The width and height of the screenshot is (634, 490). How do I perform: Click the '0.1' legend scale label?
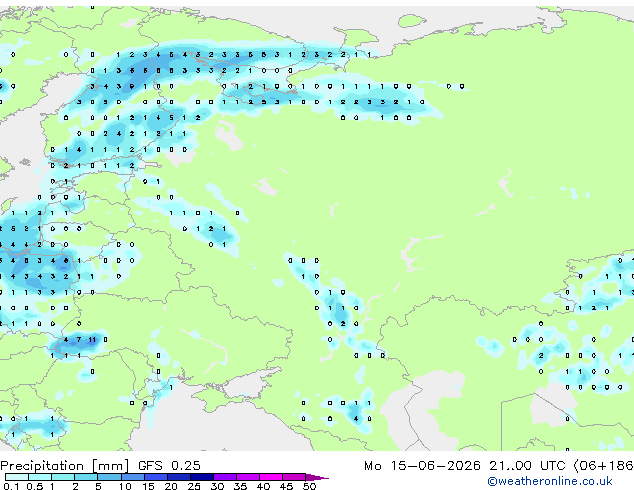point(11,486)
